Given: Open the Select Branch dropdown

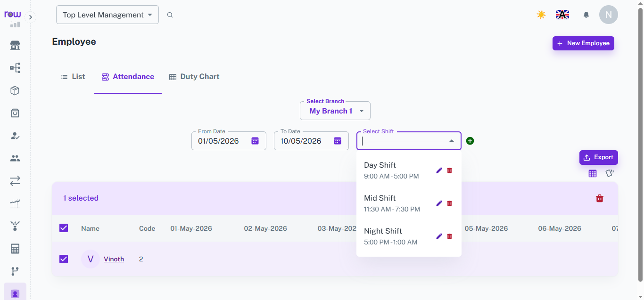Looking at the screenshot, I should [335, 111].
